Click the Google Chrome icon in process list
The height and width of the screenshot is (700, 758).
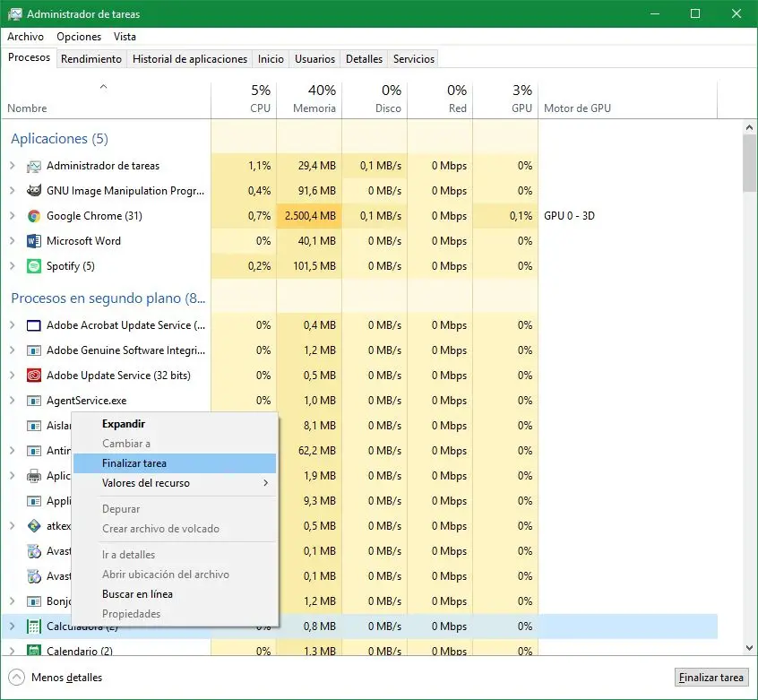click(34, 216)
